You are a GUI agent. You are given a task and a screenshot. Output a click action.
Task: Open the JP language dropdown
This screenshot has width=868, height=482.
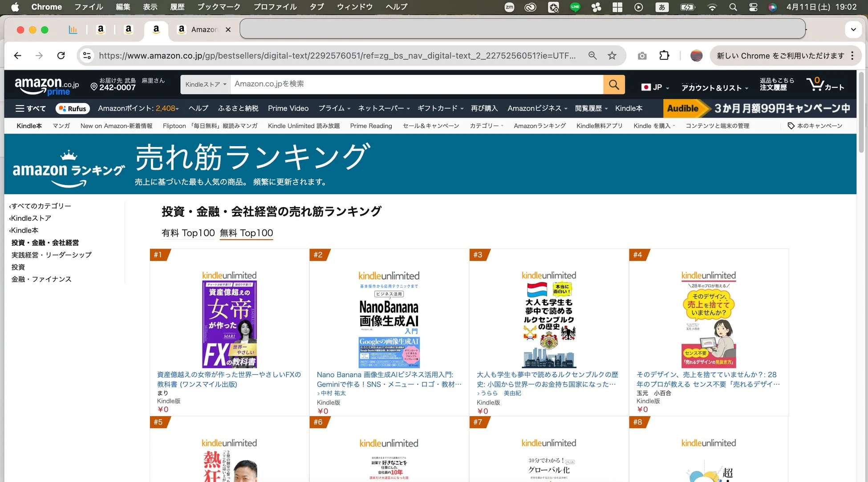pyautogui.click(x=655, y=87)
